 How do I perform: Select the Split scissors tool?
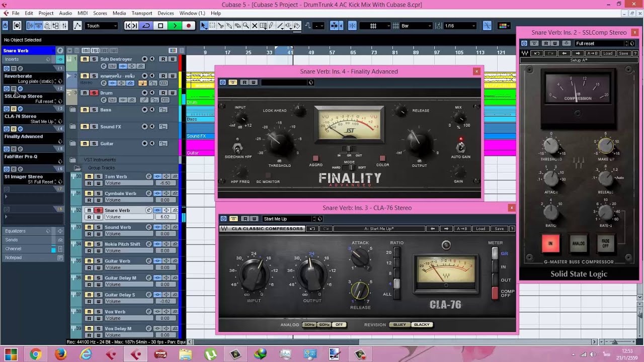tap(221, 26)
